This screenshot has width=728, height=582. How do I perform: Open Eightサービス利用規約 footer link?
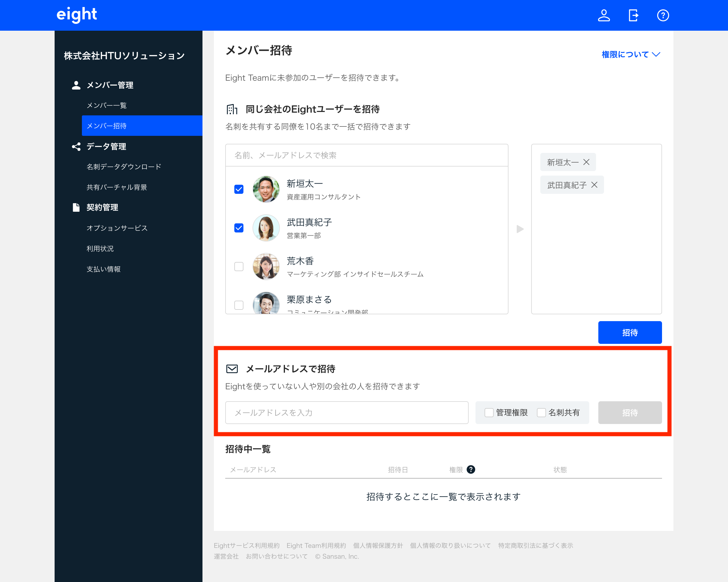(247, 545)
